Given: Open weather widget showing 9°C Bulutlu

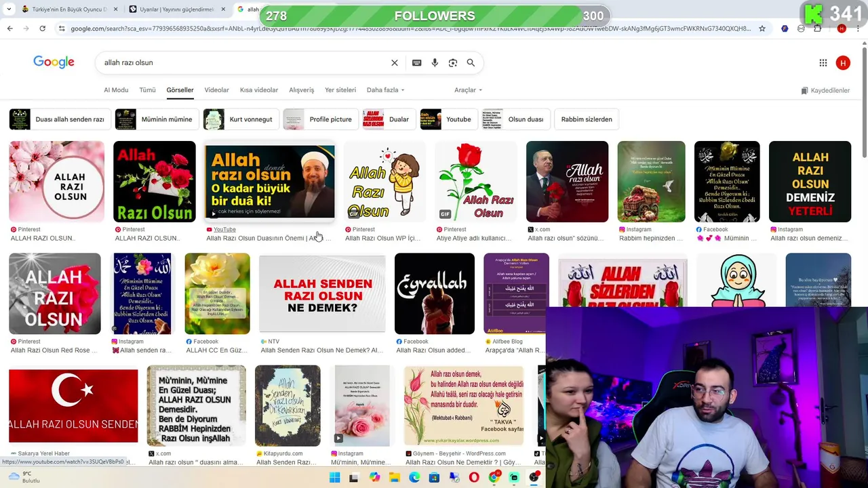Looking at the screenshot, I should (24, 477).
